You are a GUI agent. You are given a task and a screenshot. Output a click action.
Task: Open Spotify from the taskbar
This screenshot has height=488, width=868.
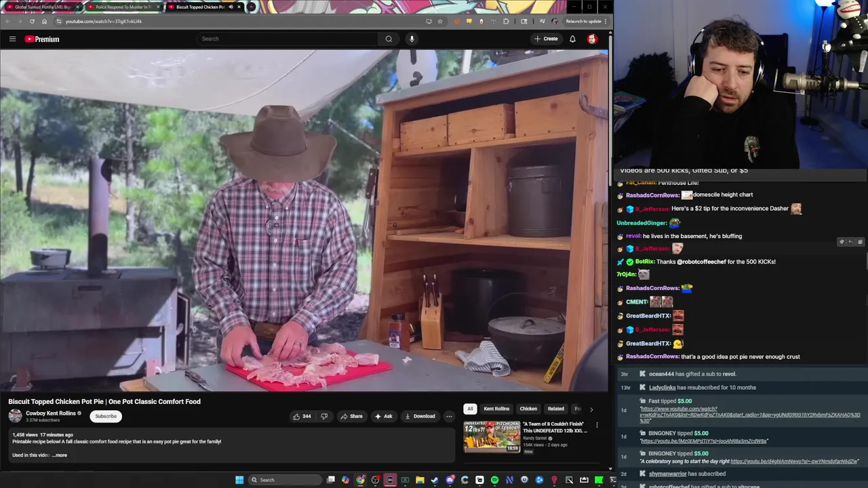pyautogui.click(x=494, y=480)
